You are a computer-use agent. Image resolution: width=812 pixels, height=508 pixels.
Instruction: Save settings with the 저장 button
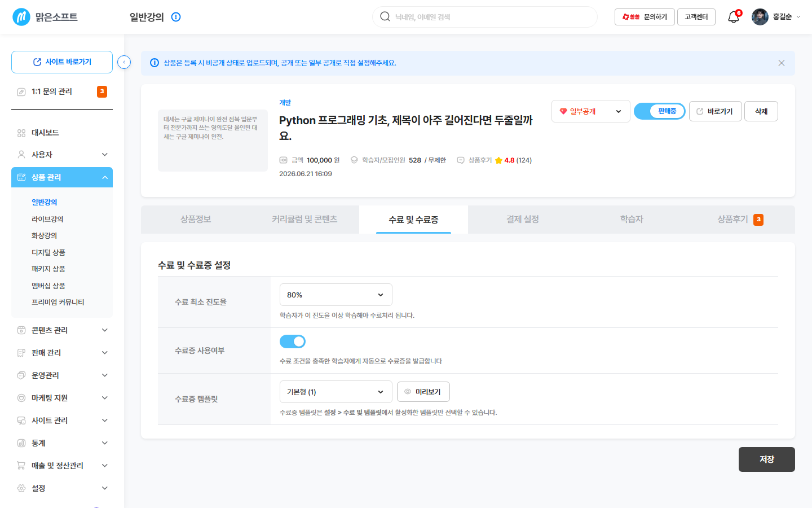[x=767, y=459]
